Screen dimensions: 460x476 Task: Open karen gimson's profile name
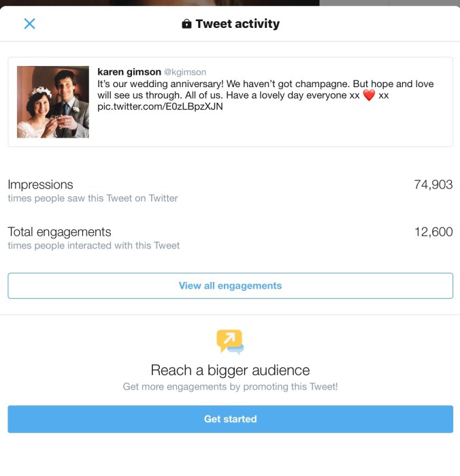click(x=129, y=72)
